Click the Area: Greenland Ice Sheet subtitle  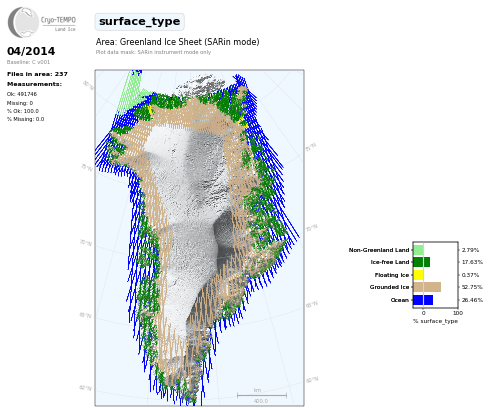tap(177, 42)
